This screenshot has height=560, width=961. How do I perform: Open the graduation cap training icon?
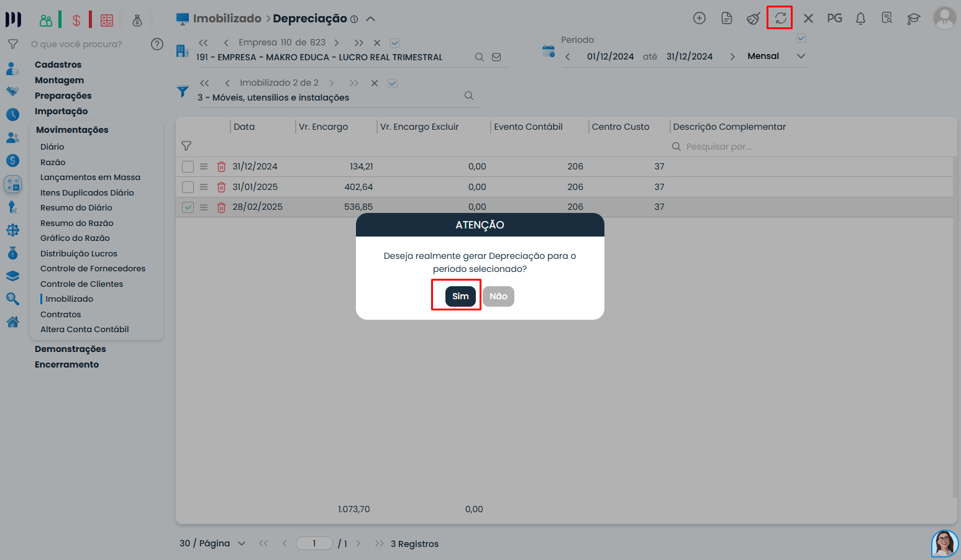(x=913, y=19)
